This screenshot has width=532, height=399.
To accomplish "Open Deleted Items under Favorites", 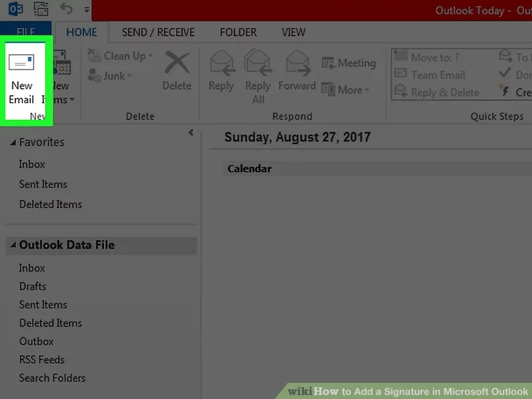I will pyautogui.click(x=50, y=205).
